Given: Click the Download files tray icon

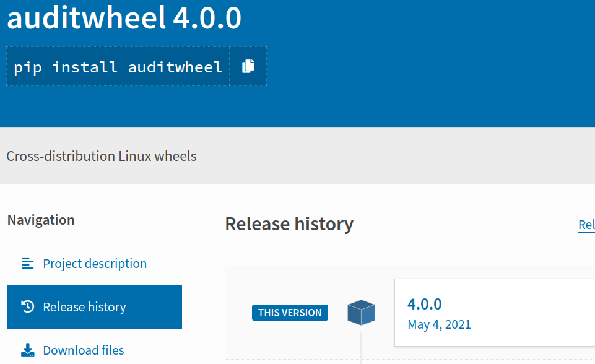Looking at the screenshot, I should click(x=27, y=350).
